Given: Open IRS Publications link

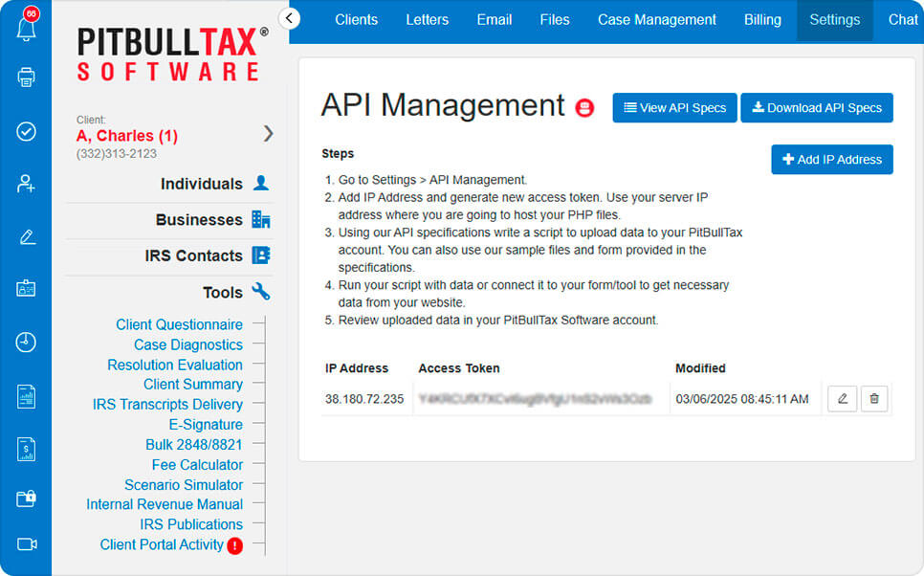Looking at the screenshot, I should (191, 524).
